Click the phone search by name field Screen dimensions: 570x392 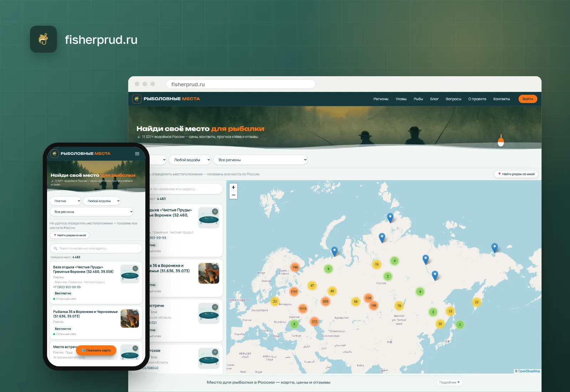coord(96,248)
